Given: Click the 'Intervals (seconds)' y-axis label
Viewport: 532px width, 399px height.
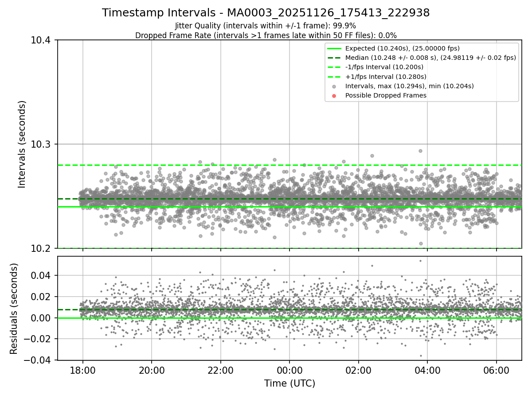Looking at the screenshot, I should 22,144.
